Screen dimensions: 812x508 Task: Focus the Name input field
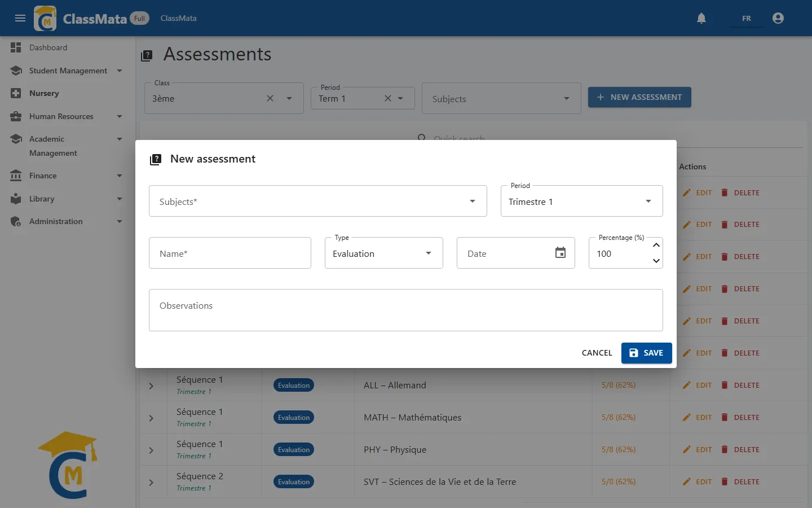[230, 253]
